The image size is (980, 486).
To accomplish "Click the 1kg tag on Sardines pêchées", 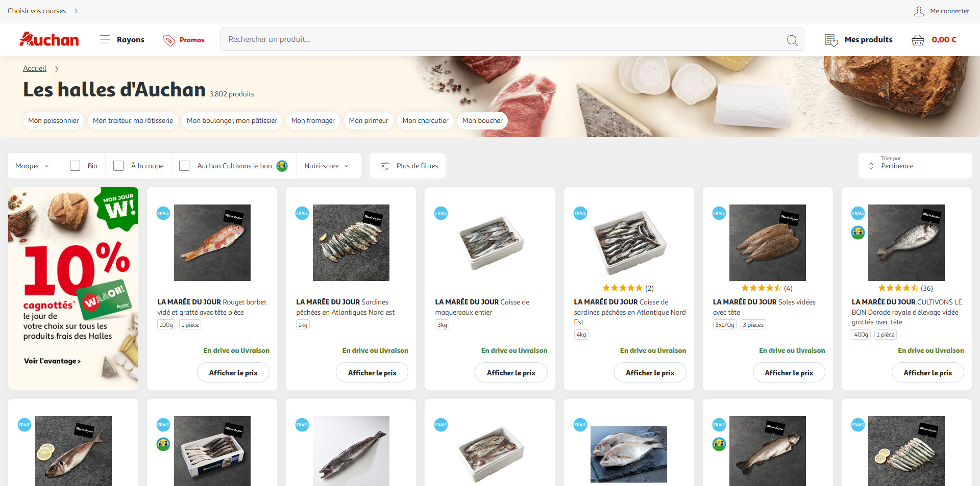I will (303, 325).
